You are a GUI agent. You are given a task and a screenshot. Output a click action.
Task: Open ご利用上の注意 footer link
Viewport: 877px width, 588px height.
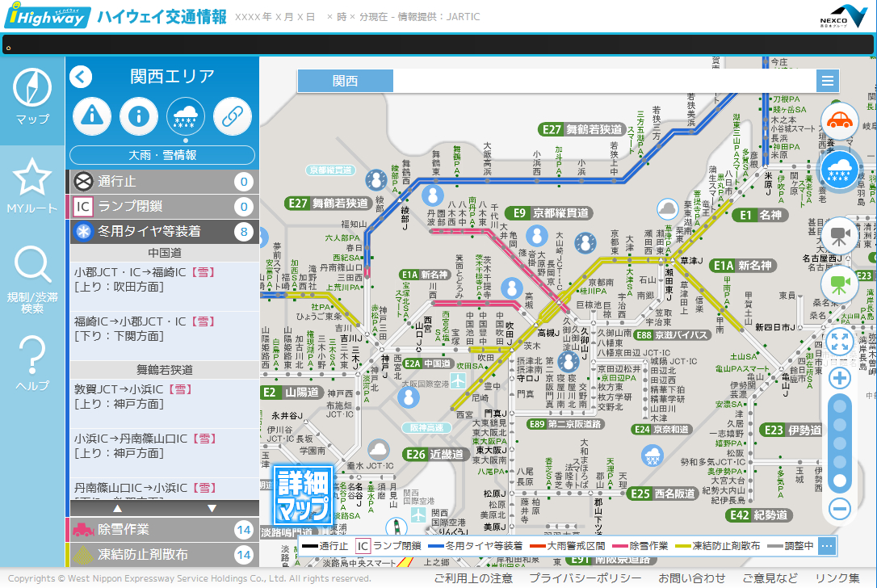coord(473,578)
